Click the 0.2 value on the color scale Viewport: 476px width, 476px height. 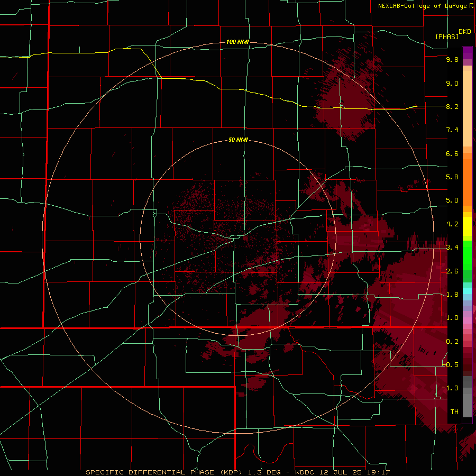click(452, 342)
